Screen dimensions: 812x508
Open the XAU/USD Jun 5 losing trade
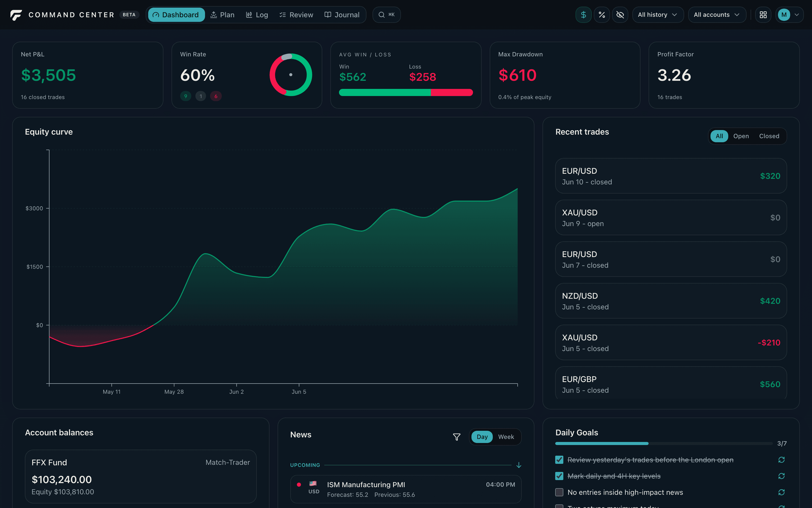tap(671, 342)
